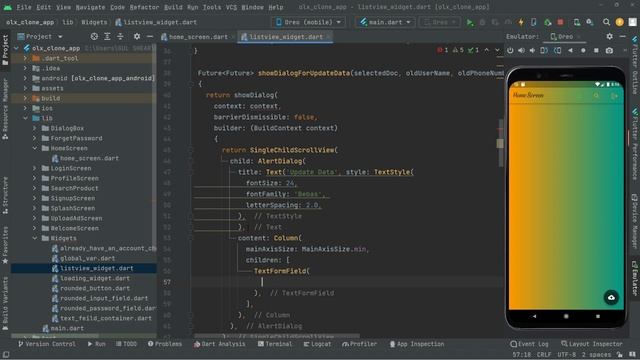Screen dimensions: 640x360
Task: Lower emulator volume down icon
Action: coord(532,51)
